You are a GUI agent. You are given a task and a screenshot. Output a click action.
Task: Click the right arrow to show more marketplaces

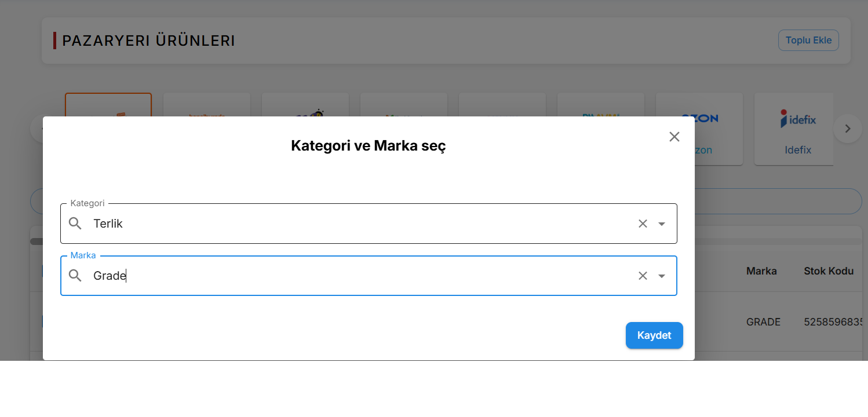tap(848, 129)
